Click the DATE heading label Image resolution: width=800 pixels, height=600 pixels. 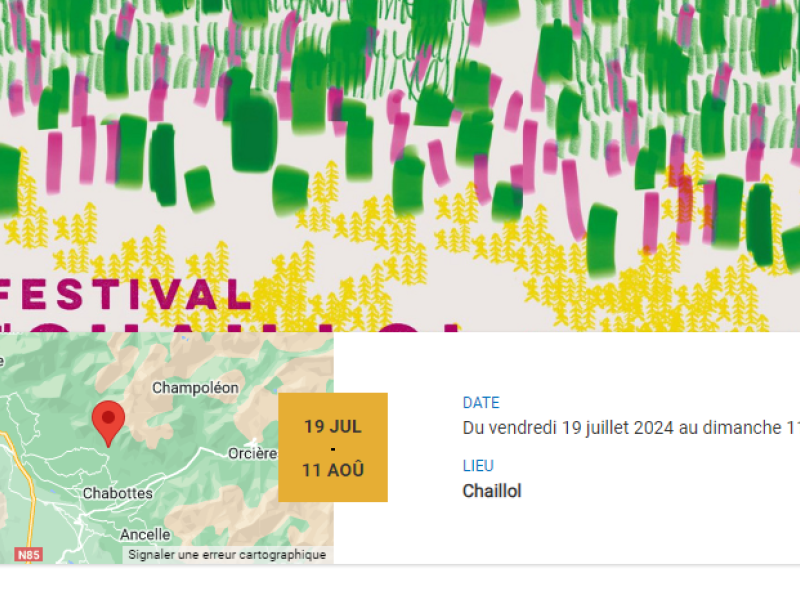click(481, 403)
